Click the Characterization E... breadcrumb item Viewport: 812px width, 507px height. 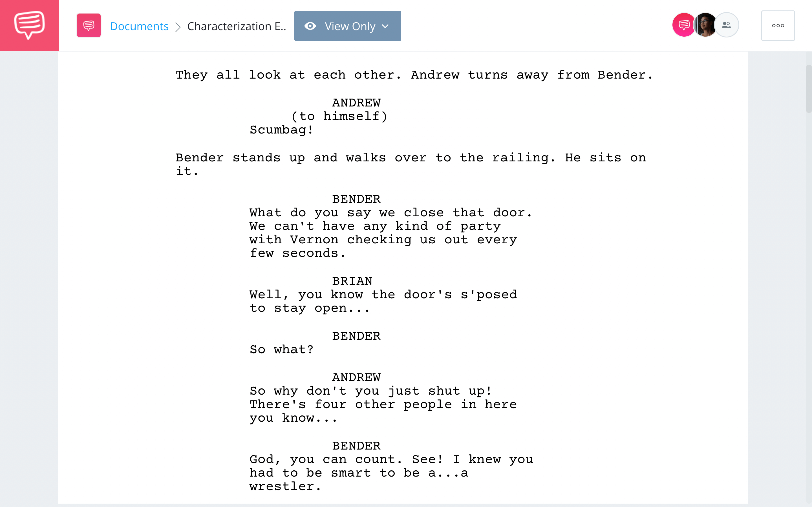pos(237,25)
